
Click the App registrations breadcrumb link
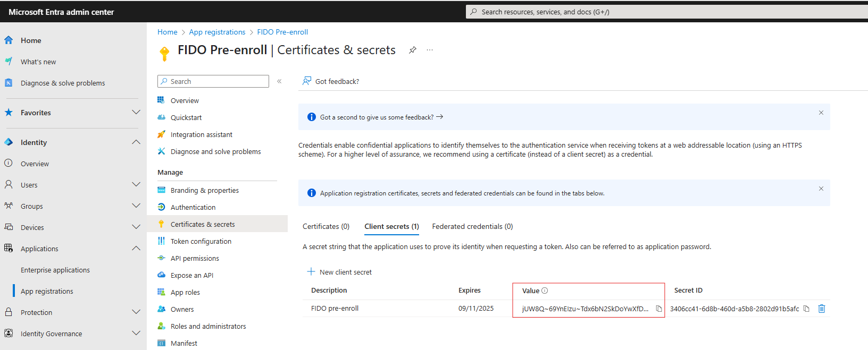coord(217,32)
